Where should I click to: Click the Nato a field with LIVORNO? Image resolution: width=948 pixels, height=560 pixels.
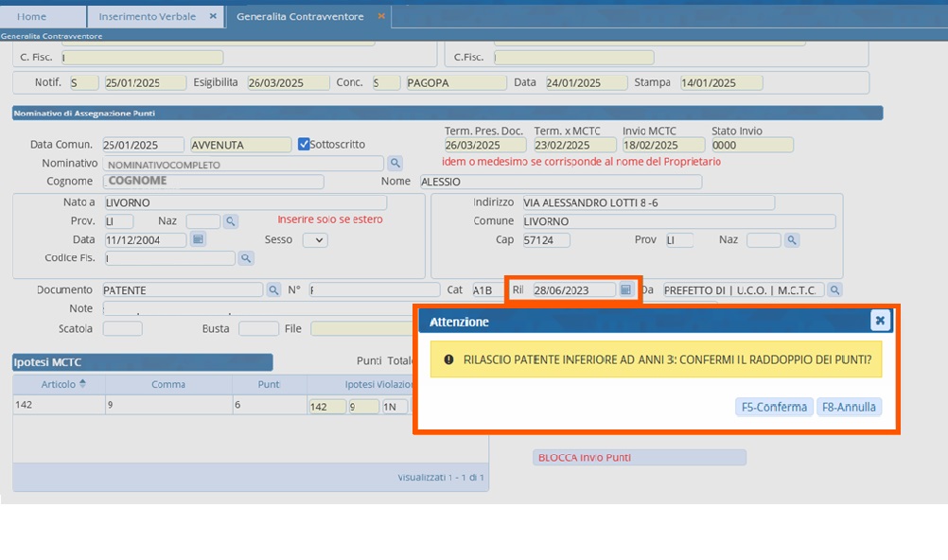tap(245, 202)
